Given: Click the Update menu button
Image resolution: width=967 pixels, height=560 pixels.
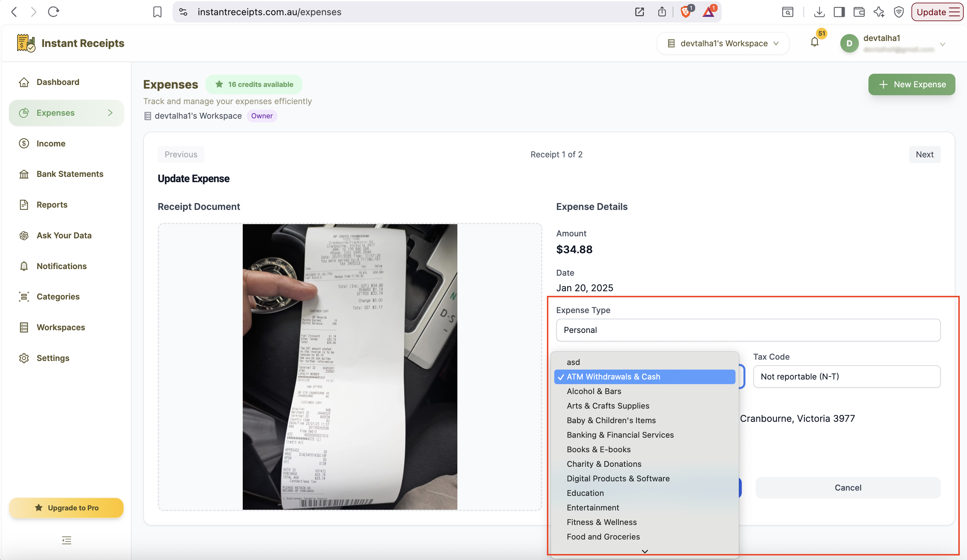Looking at the screenshot, I should (x=937, y=12).
